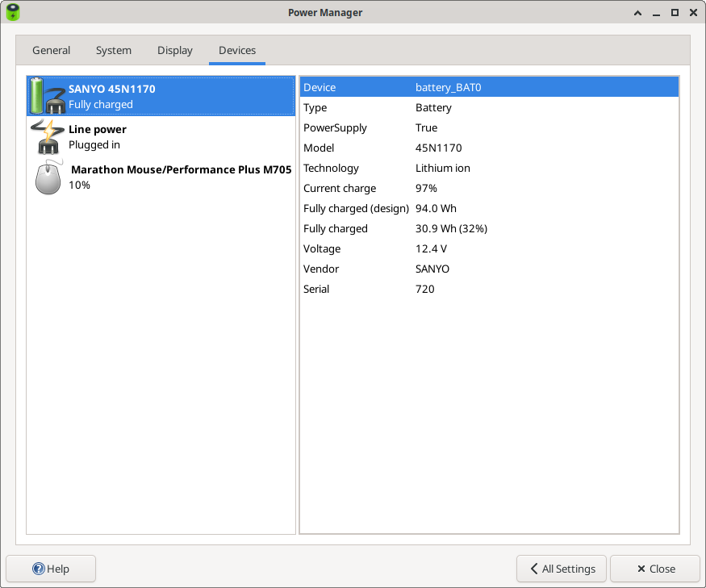Switch to the General tab
The image size is (706, 588).
pyautogui.click(x=51, y=50)
